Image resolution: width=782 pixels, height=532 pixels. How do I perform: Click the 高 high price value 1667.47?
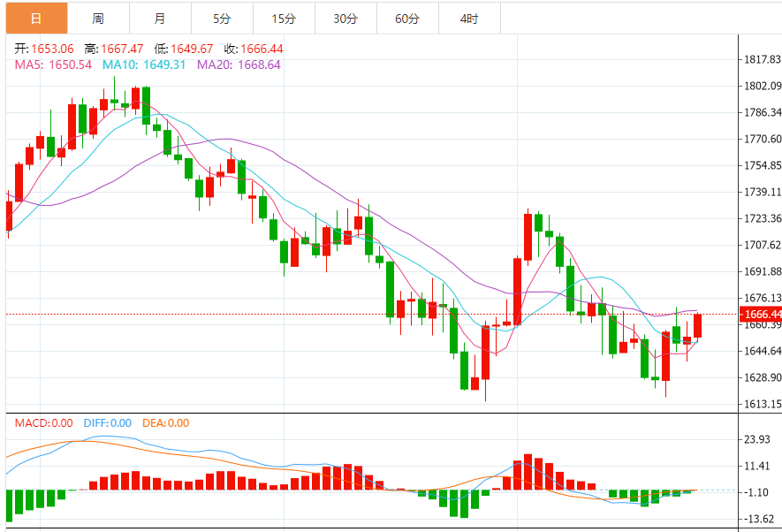coord(122,49)
